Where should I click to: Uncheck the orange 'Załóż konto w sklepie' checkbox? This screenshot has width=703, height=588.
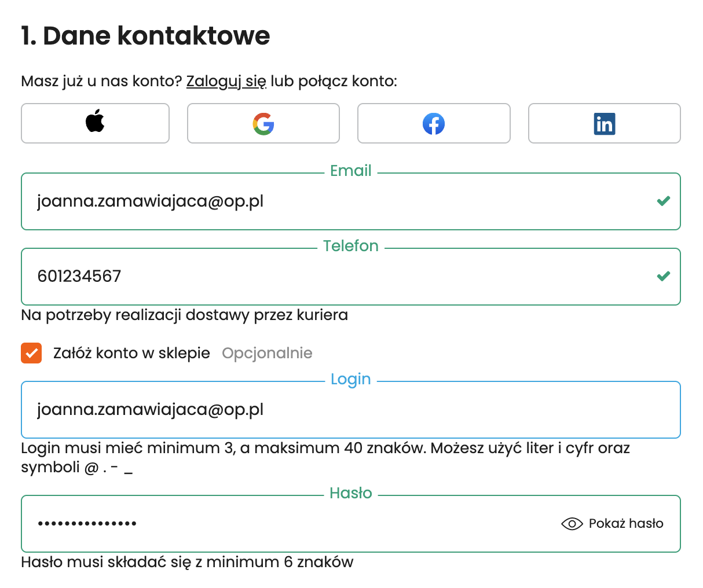[31, 353]
